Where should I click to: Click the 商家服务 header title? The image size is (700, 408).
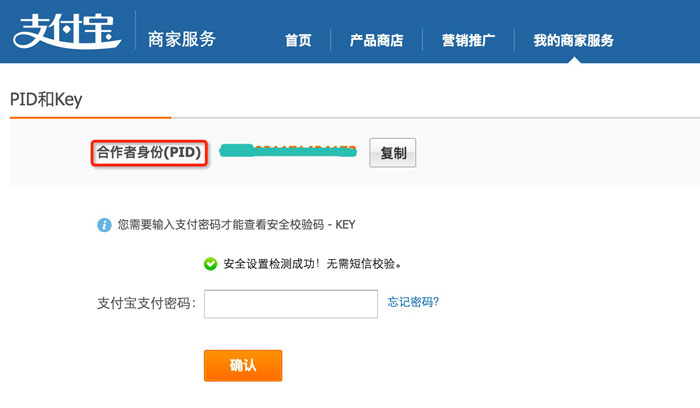tap(182, 39)
